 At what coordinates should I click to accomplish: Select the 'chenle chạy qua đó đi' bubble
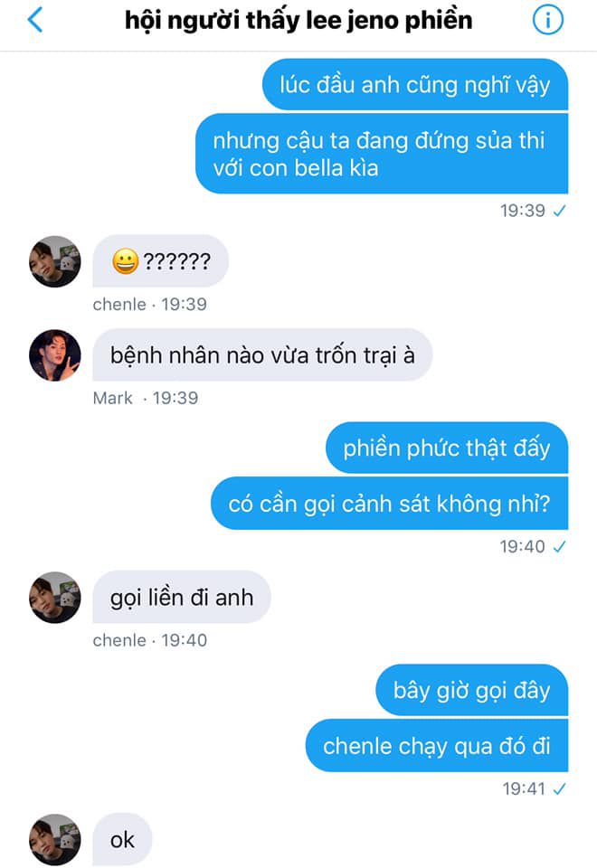tap(437, 746)
